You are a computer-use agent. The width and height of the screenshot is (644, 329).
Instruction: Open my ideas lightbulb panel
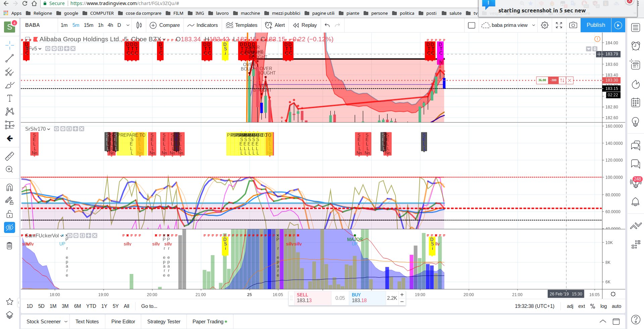[636, 122]
